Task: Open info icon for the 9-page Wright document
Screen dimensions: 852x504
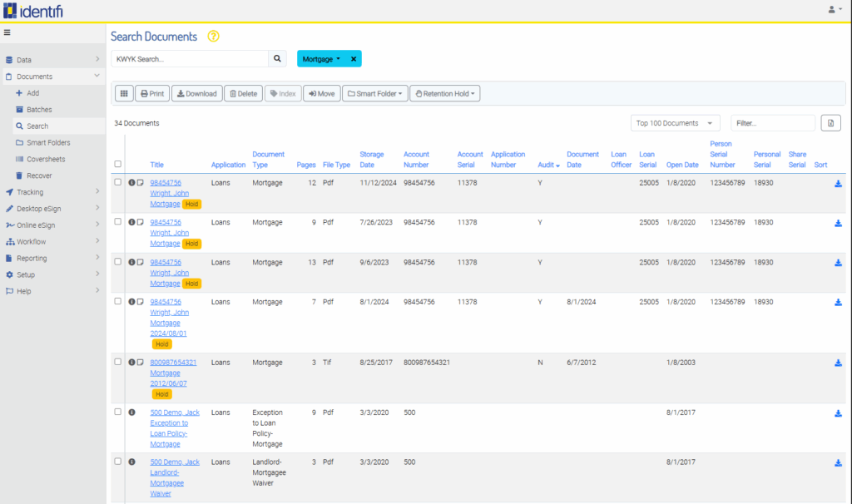Action: click(131, 222)
